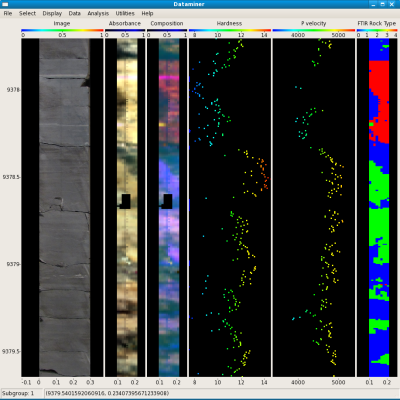Click the Subgroup: 1 status field

pos(22,393)
